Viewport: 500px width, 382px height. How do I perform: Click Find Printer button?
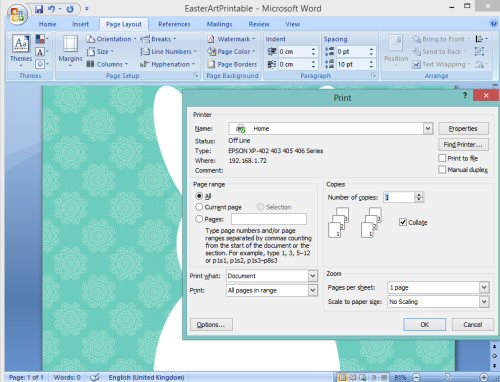pos(463,144)
